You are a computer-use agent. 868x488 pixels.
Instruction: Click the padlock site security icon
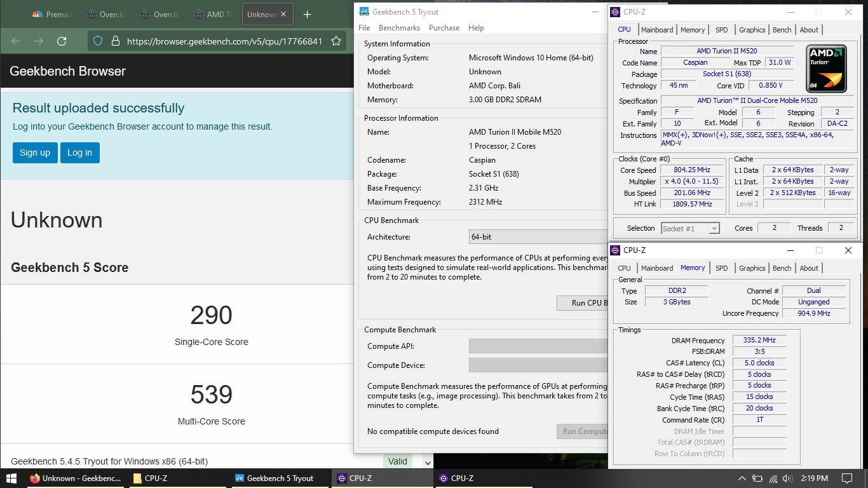115,41
